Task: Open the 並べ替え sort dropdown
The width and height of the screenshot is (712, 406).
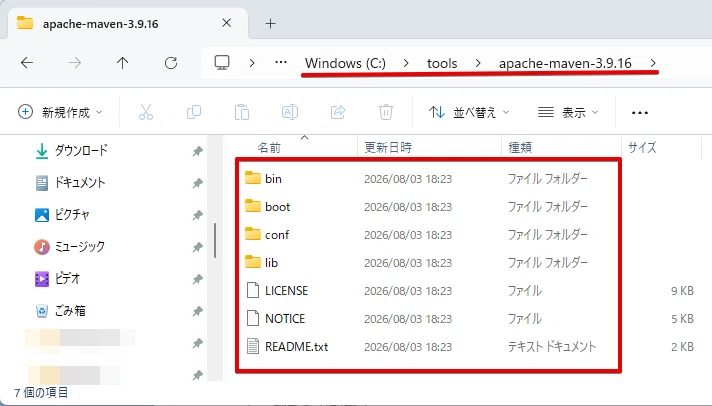Action: click(x=469, y=112)
